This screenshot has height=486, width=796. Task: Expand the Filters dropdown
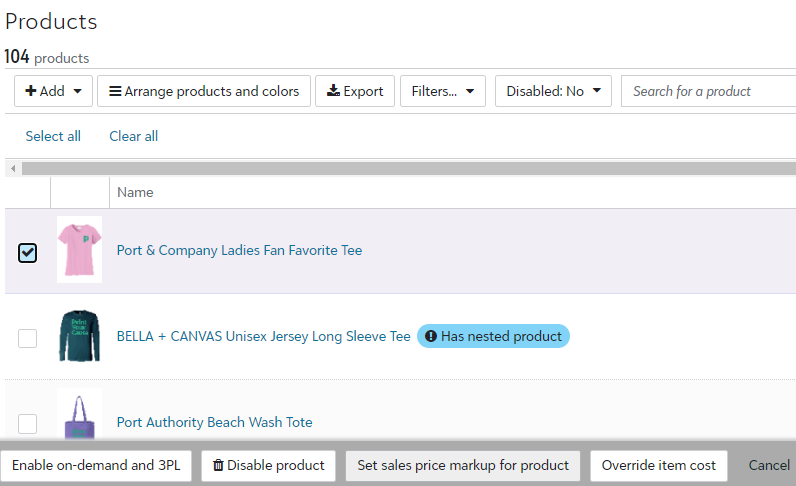(x=442, y=91)
